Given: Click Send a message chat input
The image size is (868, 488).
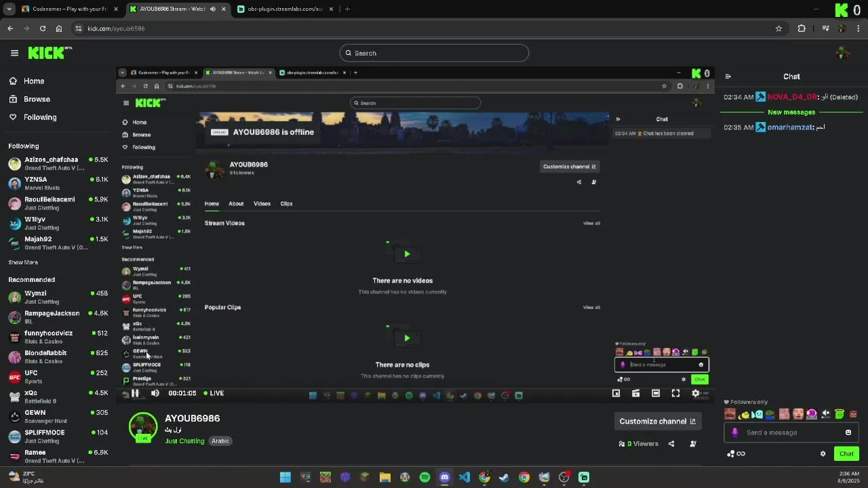Looking at the screenshot, I should point(790,432).
